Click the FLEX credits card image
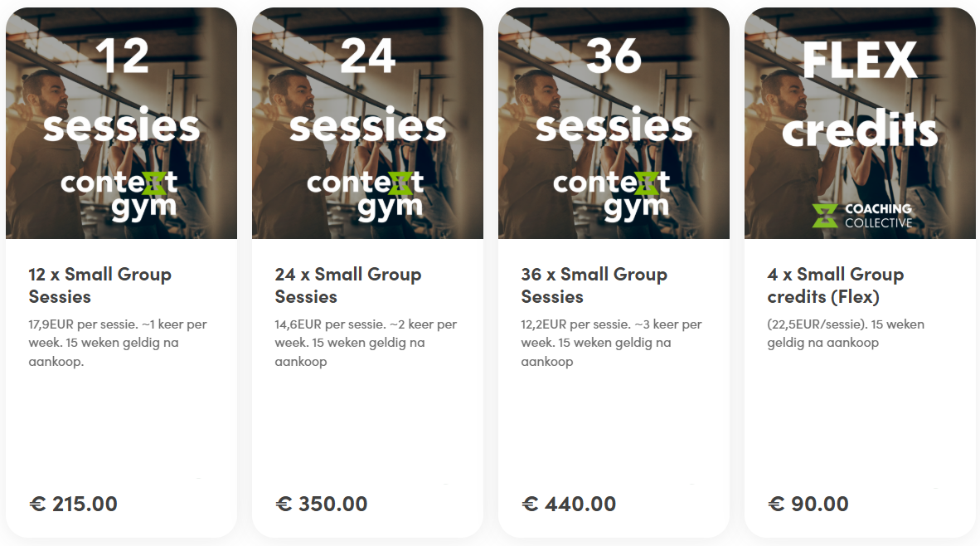The height and width of the screenshot is (546, 980). point(860,123)
